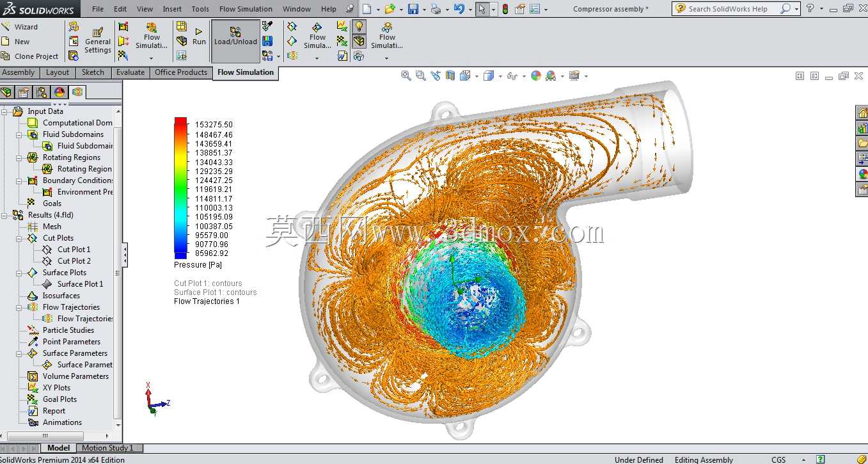Collapse the Surface Parameters tree node
This screenshot has height=464, width=868.
tap(19, 353)
